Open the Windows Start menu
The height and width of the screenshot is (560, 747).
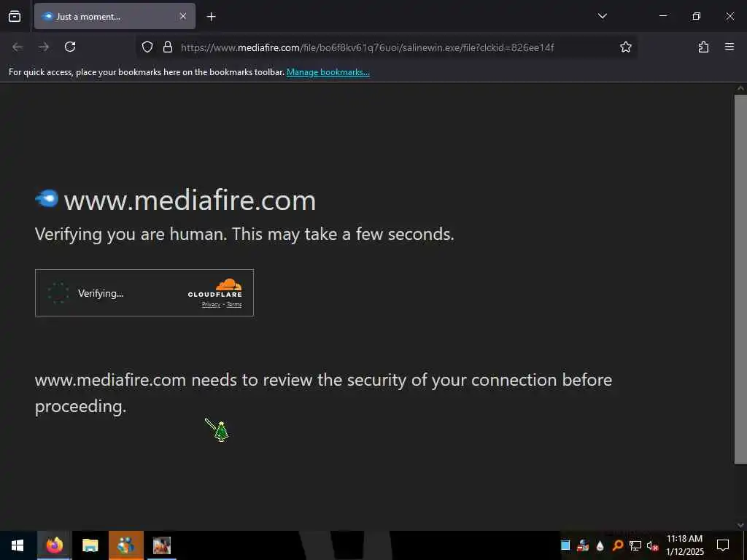coord(18,545)
